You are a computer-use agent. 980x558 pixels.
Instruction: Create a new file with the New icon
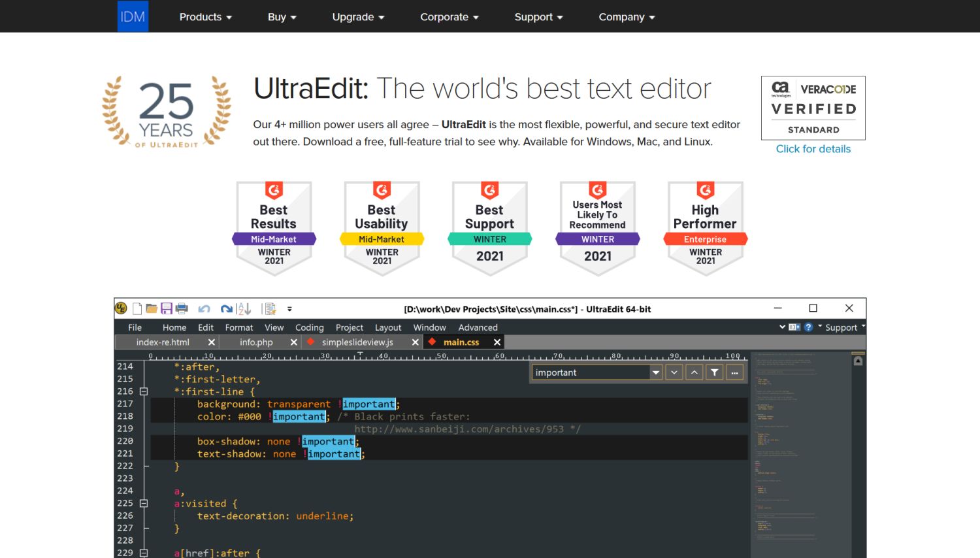[x=137, y=308]
